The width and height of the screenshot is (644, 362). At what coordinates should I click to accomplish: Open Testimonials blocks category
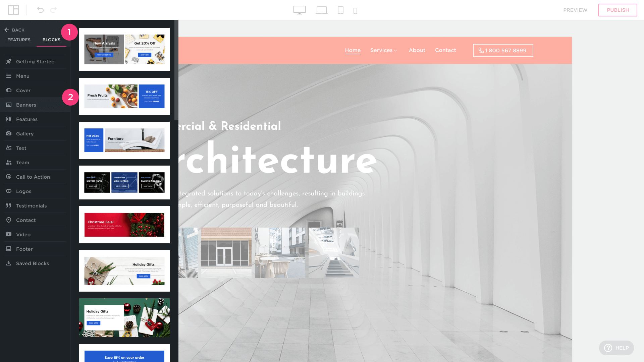(31, 206)
